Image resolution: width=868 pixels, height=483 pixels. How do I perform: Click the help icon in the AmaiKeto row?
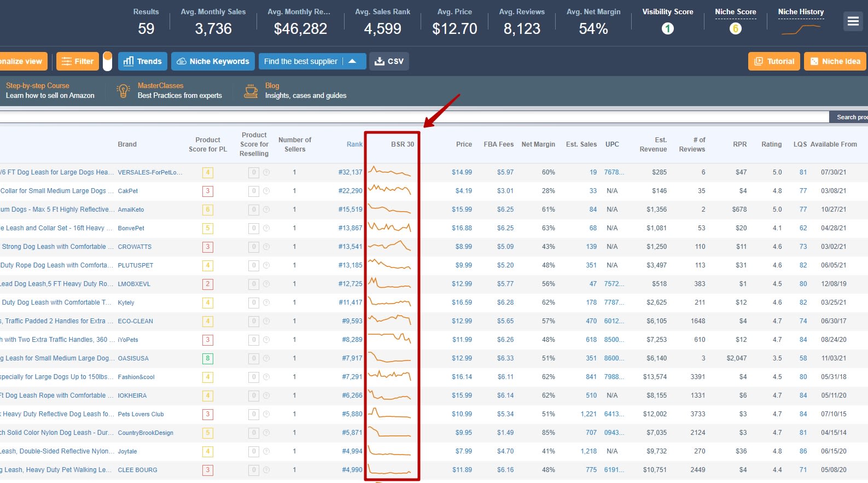[x=266, y=210]
